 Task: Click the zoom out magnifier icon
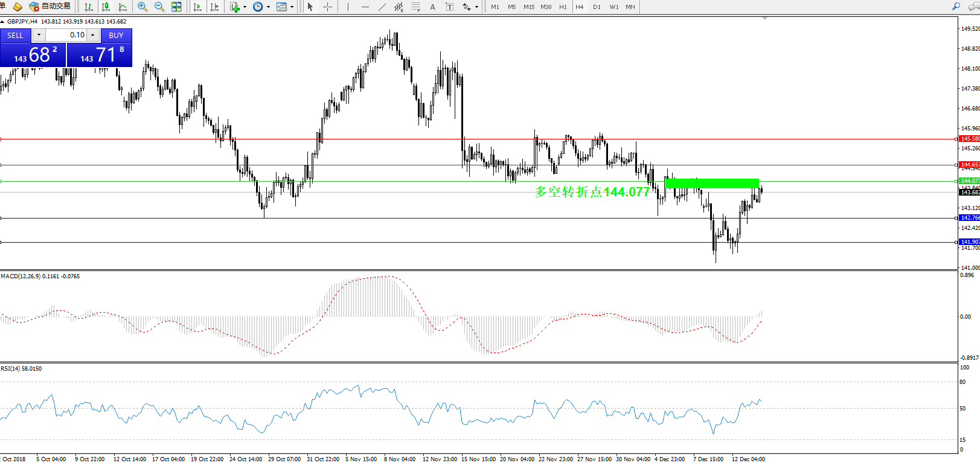(159, 7)
